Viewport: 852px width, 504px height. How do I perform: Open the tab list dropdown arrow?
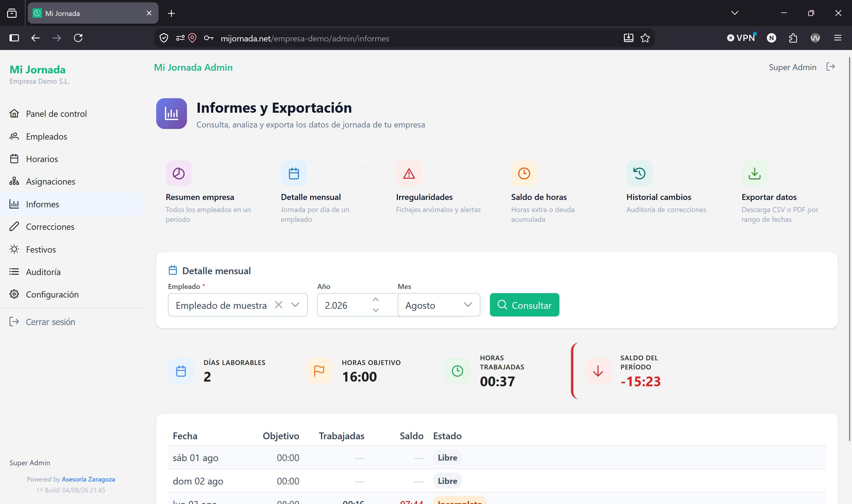735,13
